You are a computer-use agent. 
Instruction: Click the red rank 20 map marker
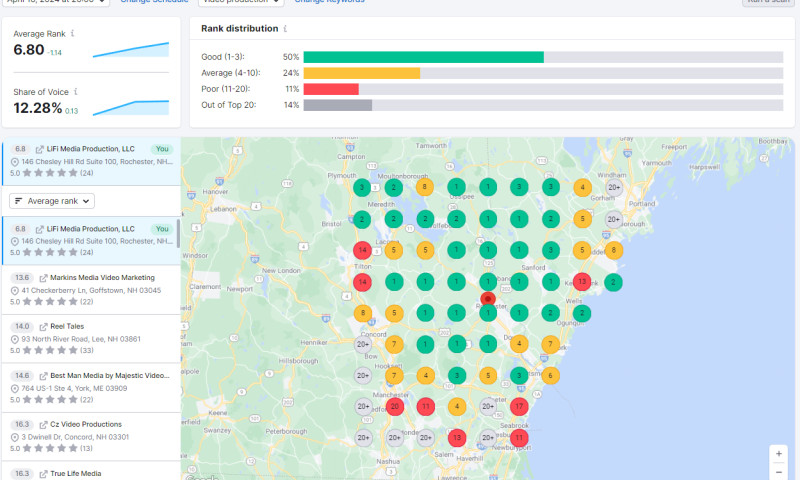point(395,406)
